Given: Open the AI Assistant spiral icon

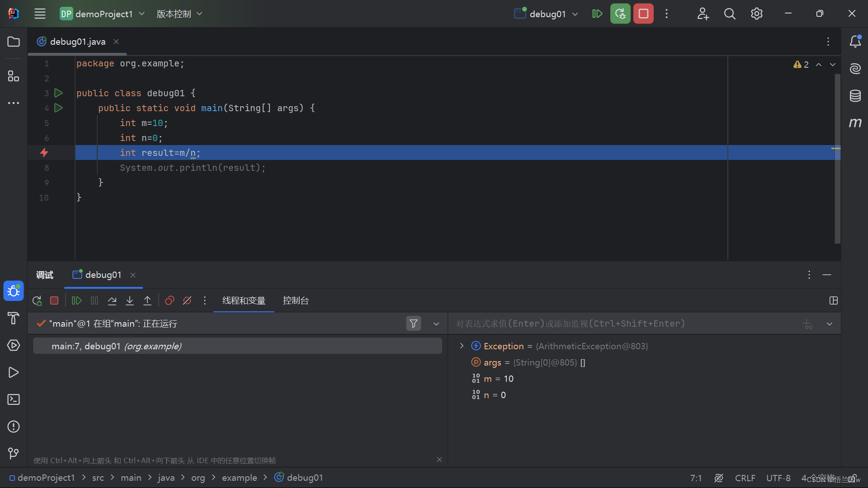Looking at the screenshot, I should click(855, 69).
